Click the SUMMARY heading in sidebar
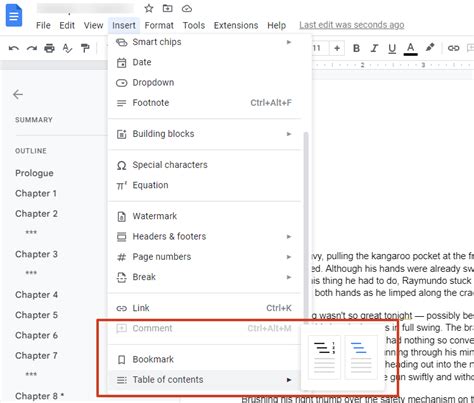The image size is (474, 403). click(34, 120)
